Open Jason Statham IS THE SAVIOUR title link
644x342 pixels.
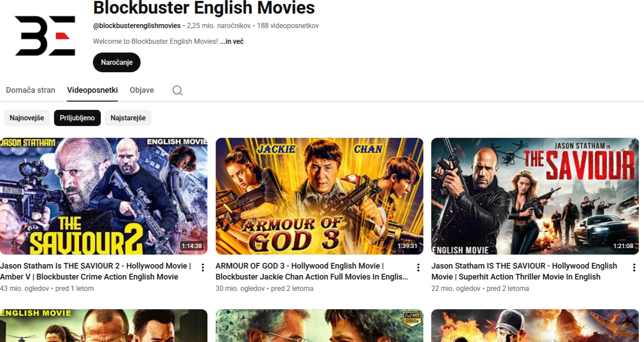click(x=524, y=271)
